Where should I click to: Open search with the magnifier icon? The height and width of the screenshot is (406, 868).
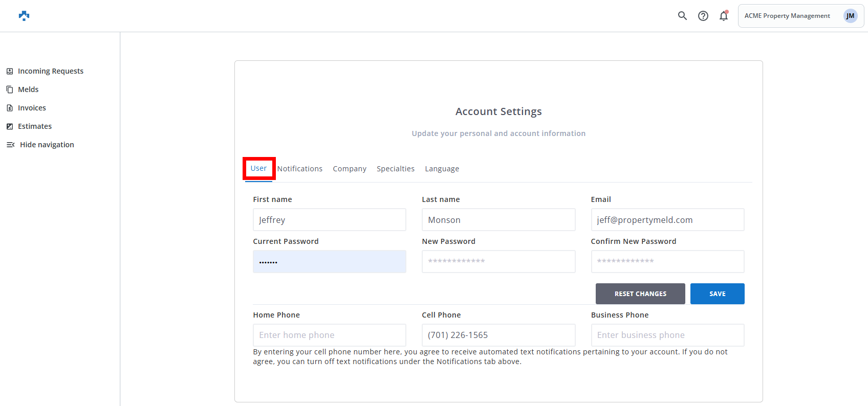pos(682,16)
